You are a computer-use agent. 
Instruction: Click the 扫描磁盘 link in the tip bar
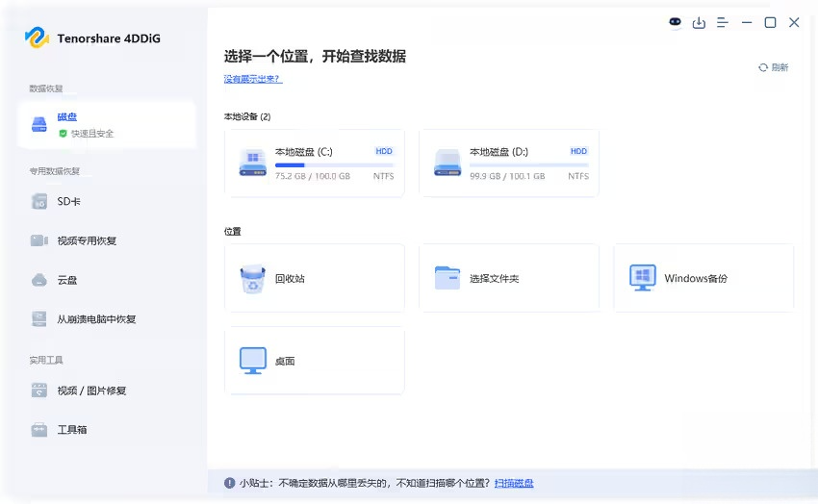point(514,483)
